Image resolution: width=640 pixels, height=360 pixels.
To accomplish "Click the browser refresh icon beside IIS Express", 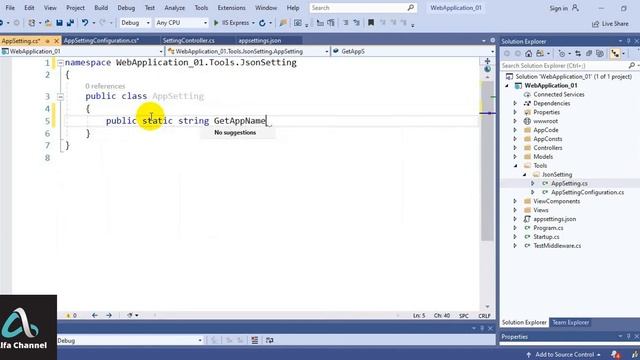I will click(x=262, y=23).
